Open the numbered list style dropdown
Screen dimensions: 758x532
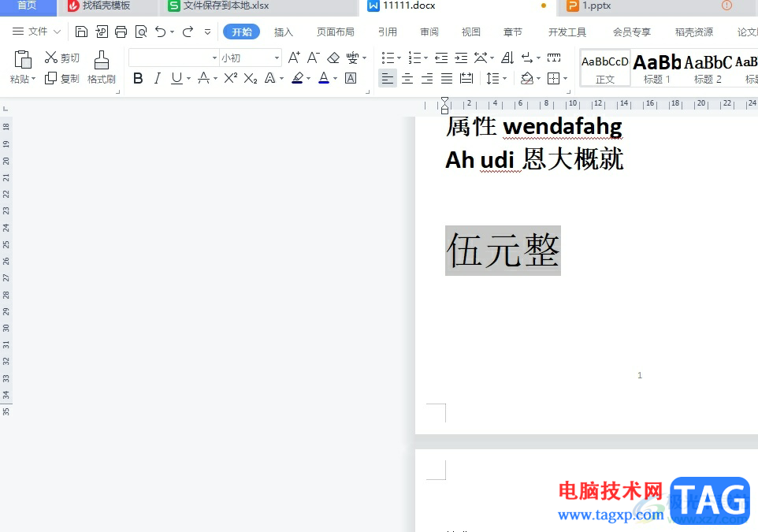pyautogui.click(x=425, y=58)
